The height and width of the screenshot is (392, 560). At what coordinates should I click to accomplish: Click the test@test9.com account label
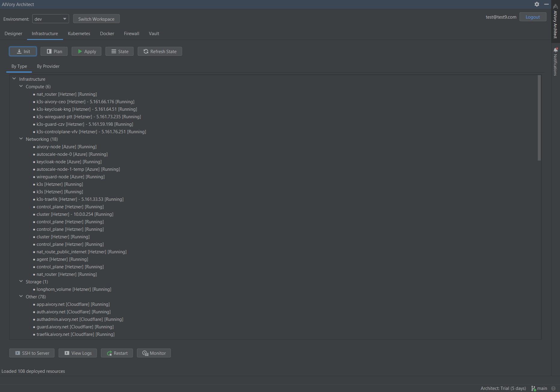tap(501, 17)
